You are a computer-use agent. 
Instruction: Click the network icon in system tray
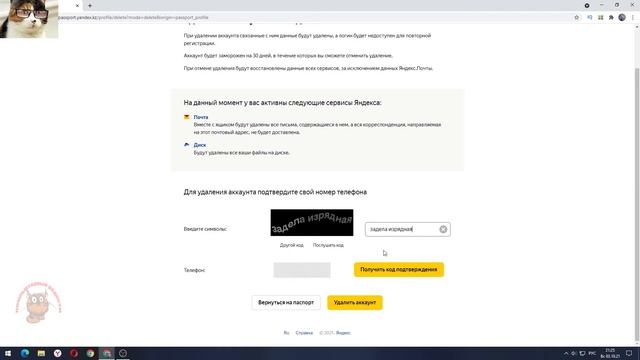click(x=582, y=353)
